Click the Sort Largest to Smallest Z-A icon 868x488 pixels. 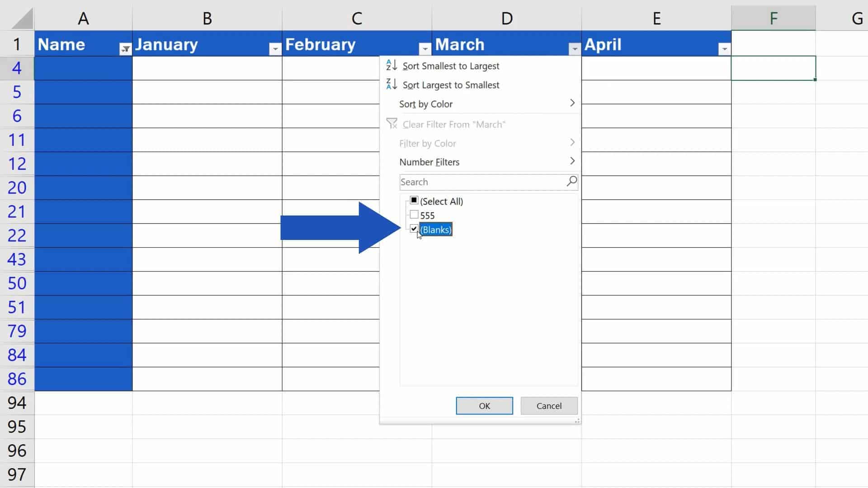(391, 84)
